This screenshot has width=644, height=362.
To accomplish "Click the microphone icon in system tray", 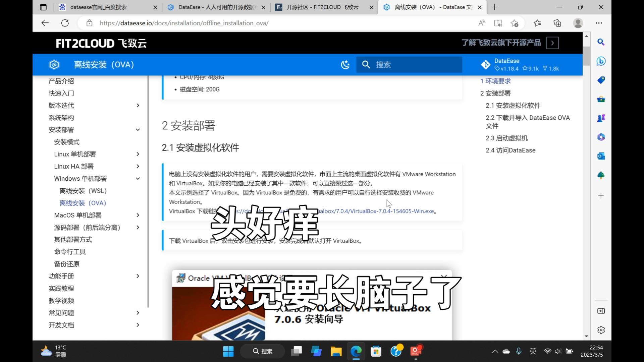I will coord(519,351).
